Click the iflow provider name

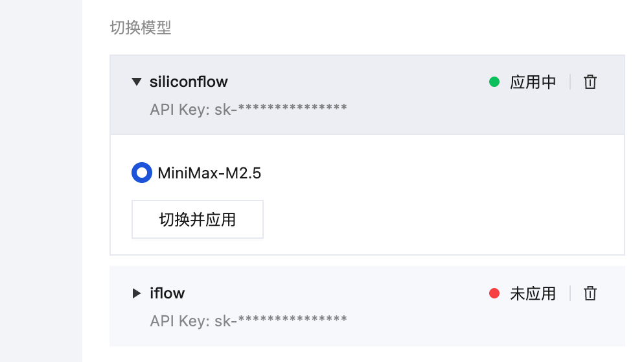[167, 293]
